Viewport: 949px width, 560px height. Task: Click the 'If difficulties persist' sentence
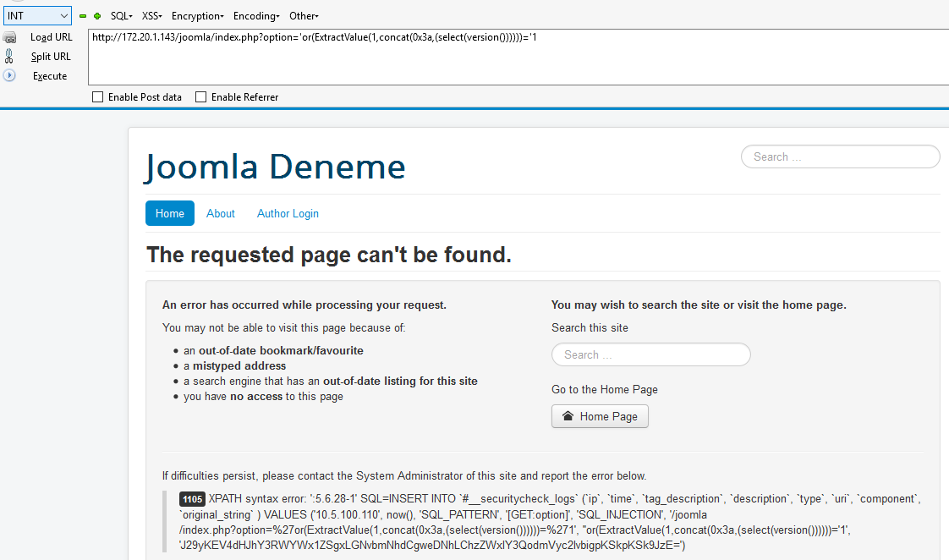(x=404, y=476)
